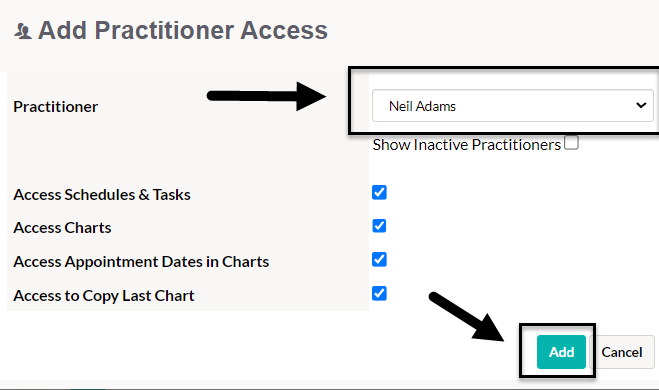Click the Access Schedules & Tasks label
Viewport: 659px width, 390px height.
102,195
